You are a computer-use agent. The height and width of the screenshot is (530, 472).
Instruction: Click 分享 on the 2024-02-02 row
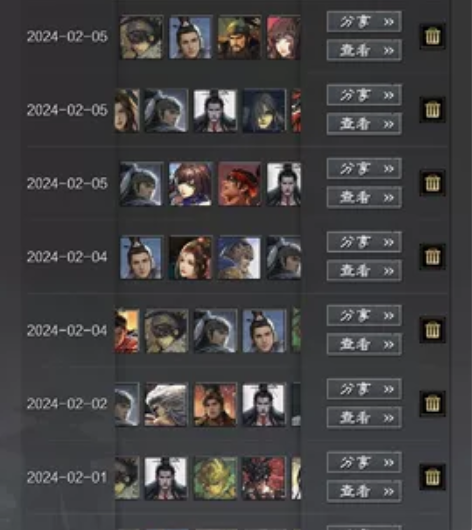point(364,389)
